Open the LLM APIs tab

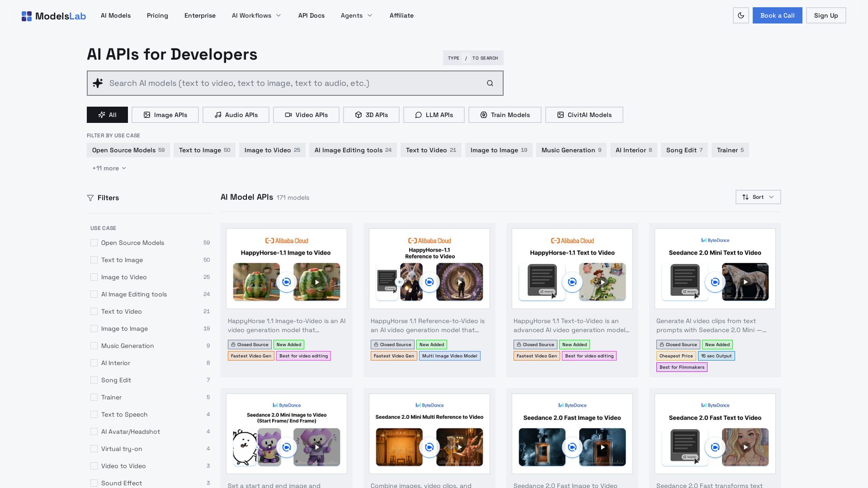coord(434,115)
